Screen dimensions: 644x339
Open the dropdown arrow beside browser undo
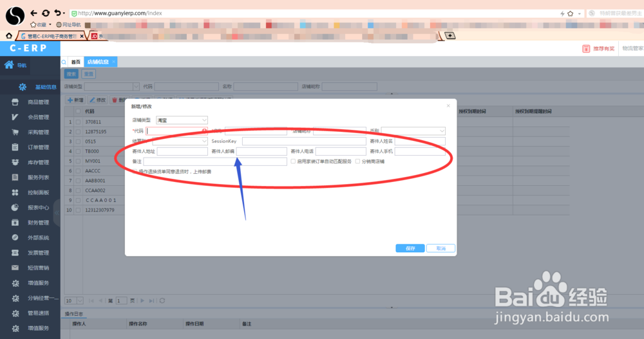pos(64,14)
